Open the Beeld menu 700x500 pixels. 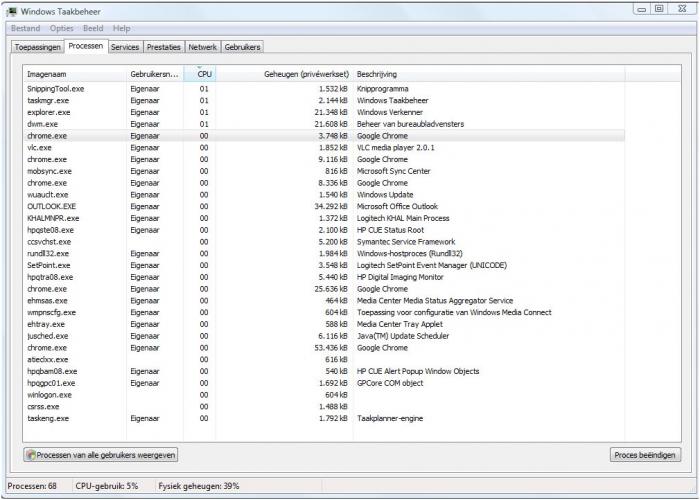click(x=93, y=29)
